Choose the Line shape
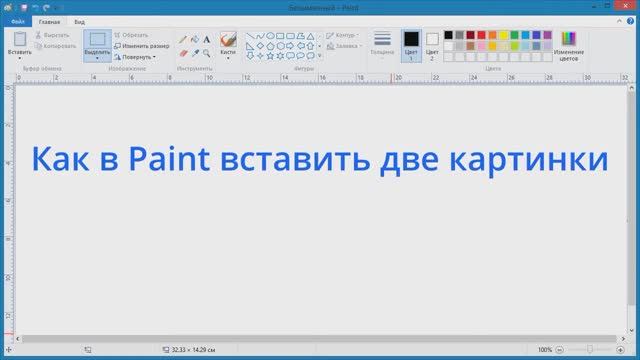This screenshot has width=640, height=360. point(250,36)
